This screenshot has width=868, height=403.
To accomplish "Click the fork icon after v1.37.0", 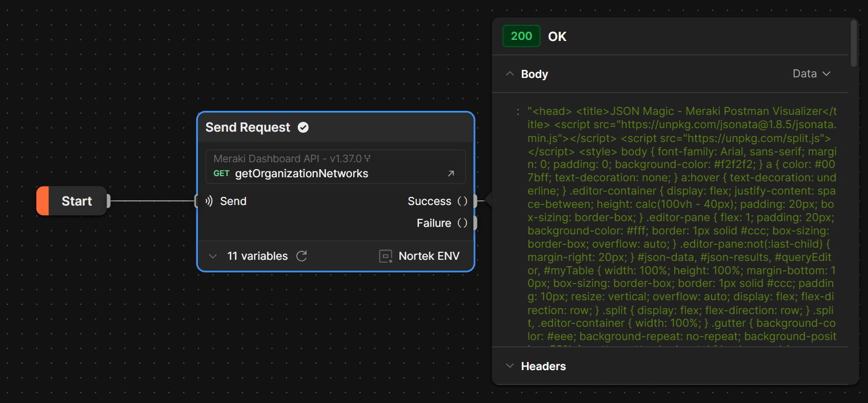I will 368,158.
